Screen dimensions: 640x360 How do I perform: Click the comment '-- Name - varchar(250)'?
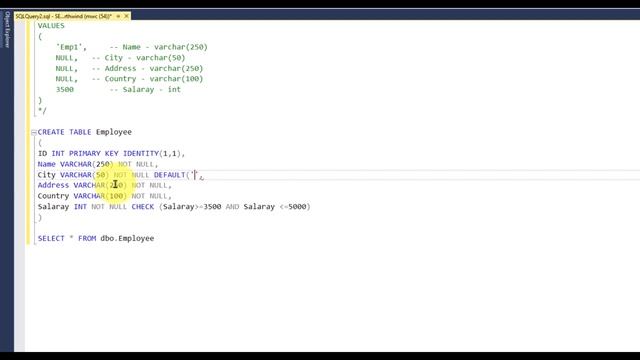point(158,47)
